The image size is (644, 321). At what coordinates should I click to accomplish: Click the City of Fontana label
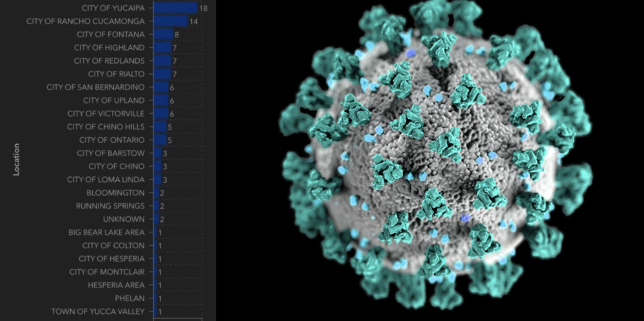110,34
